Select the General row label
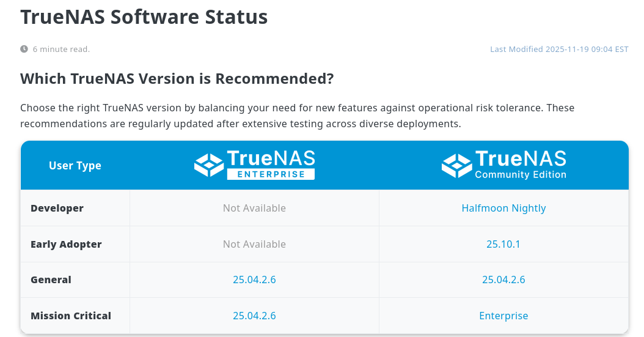 51,280
